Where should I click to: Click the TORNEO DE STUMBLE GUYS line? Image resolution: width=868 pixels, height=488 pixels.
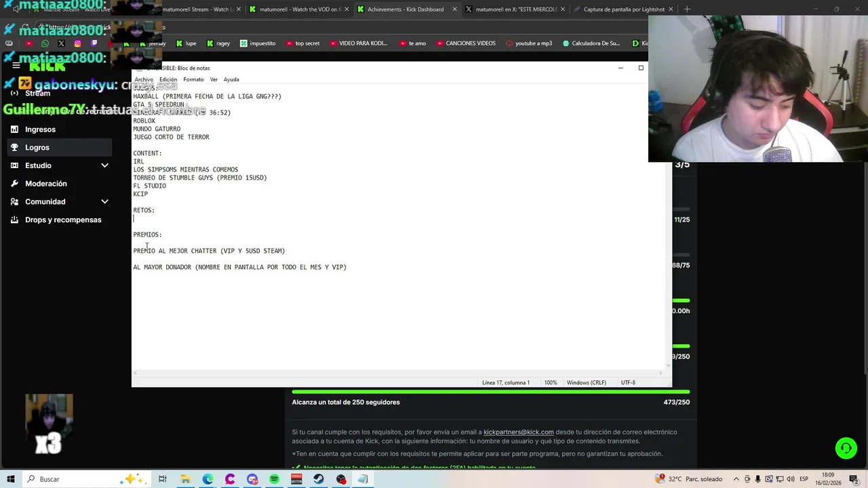pyautogui.click(x=200, y=178)
